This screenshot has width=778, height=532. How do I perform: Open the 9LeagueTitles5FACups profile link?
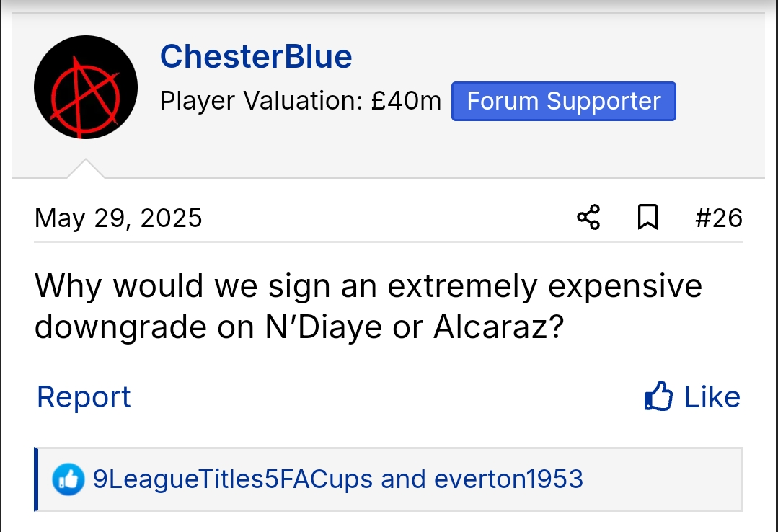coord(233,479)
